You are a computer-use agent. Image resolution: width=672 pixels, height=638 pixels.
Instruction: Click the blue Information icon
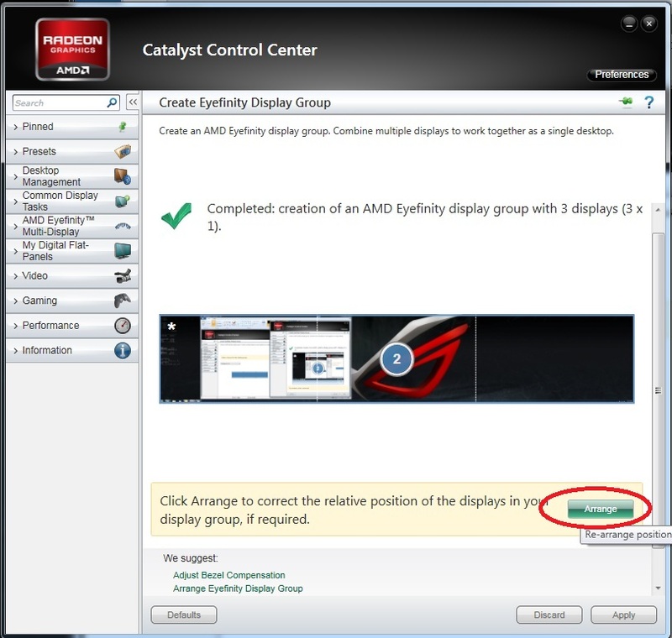coord(123,350)
